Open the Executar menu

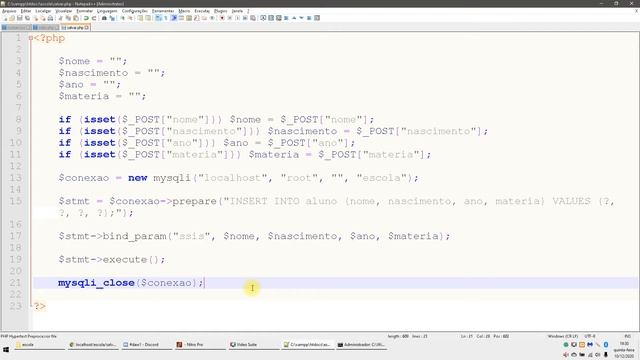pyautogui.click(x=202, y=11)
